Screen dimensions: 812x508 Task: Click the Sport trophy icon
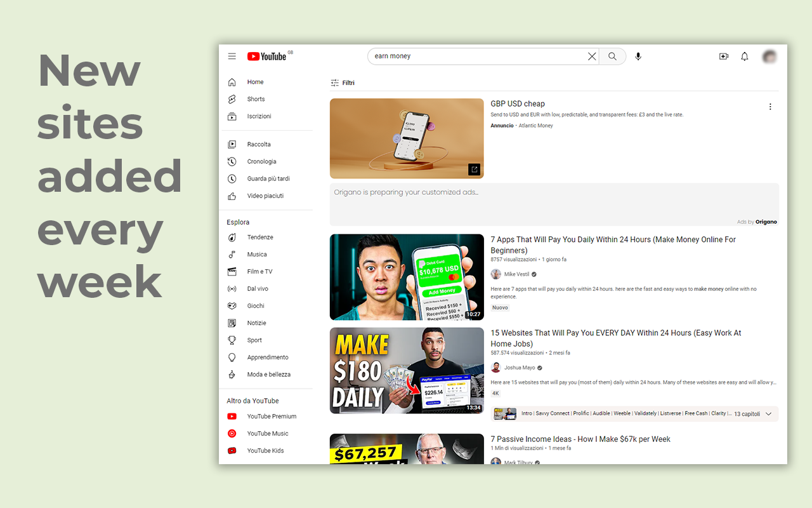coord(232,340)
